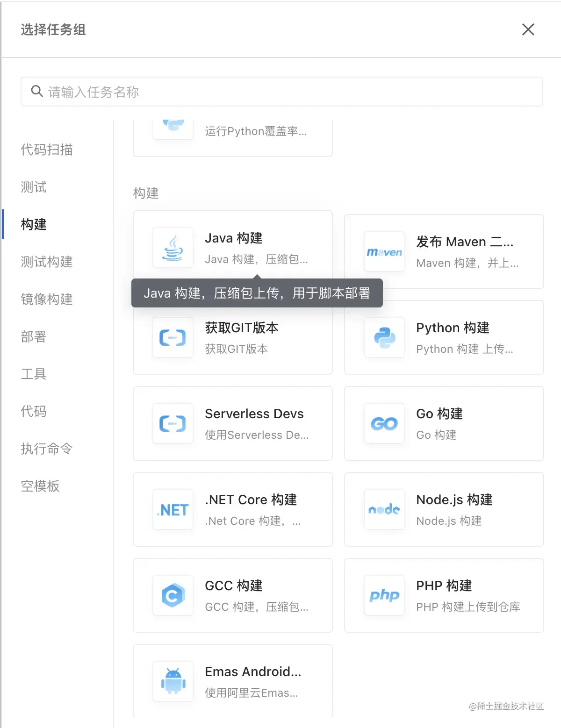This screenshot has height=728, width=561.
Task: Close the 选择任务组 dialog
Action: (528, 29)
